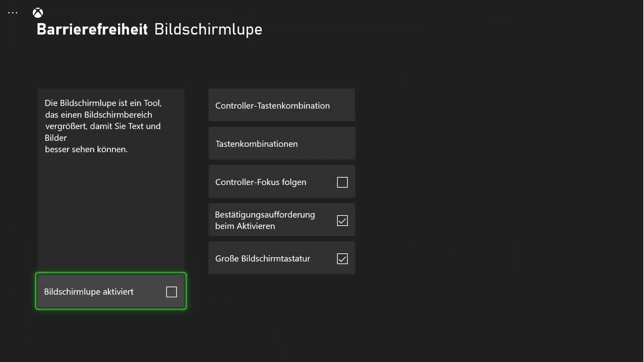This screenshot has width=644, height=362.
Task: Select the Bildschirmlupe page title
Action: coord(208,29)
